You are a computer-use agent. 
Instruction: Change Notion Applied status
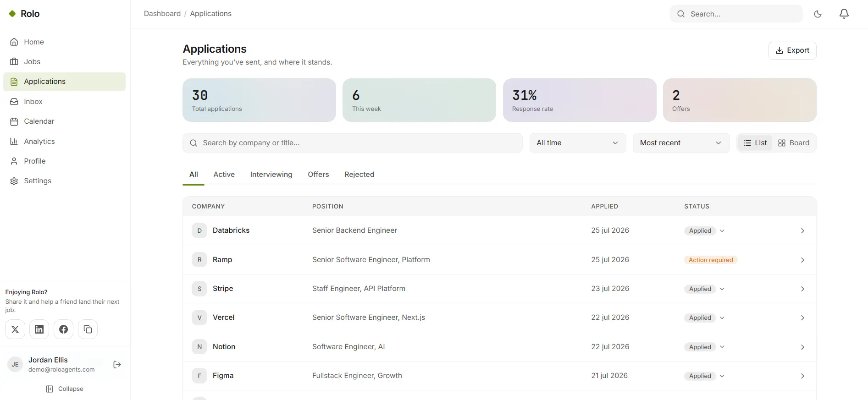point(705,347)
